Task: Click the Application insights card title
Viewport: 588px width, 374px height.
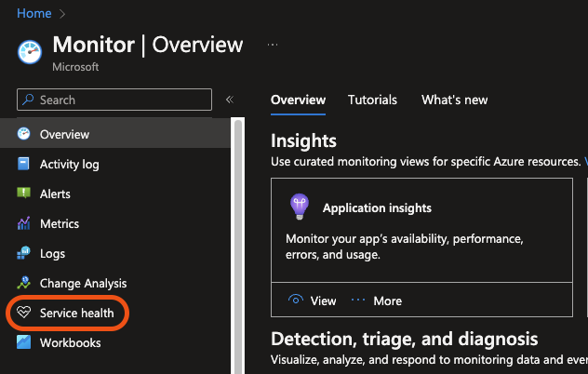Action: (377, 207)
